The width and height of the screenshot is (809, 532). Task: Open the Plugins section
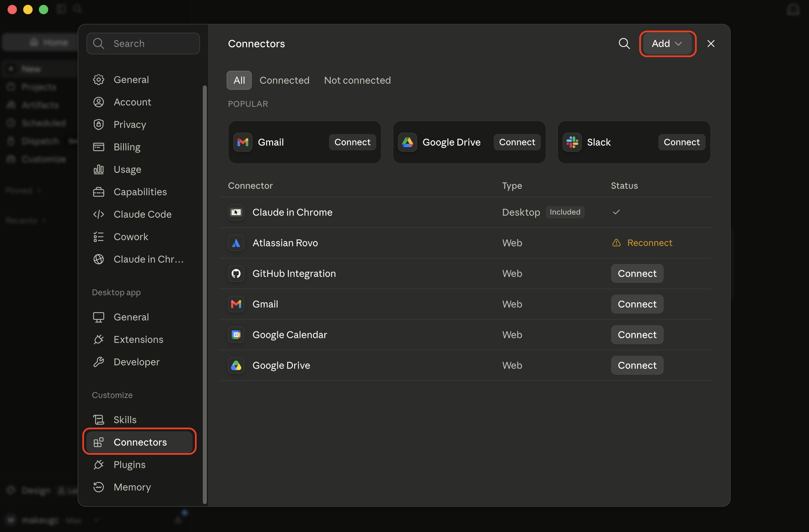point(139,465)
